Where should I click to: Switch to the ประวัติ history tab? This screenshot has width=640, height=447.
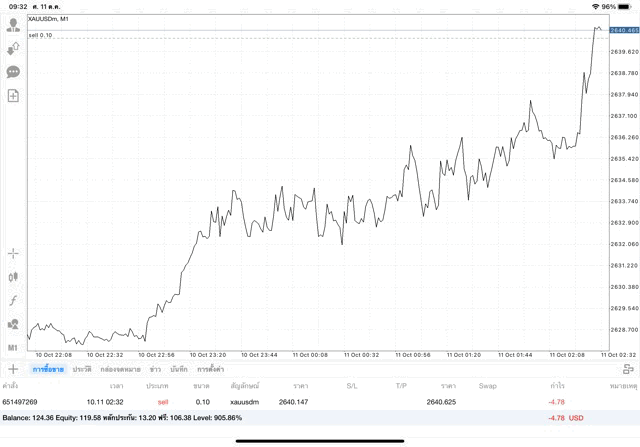(x=81, y=369)
